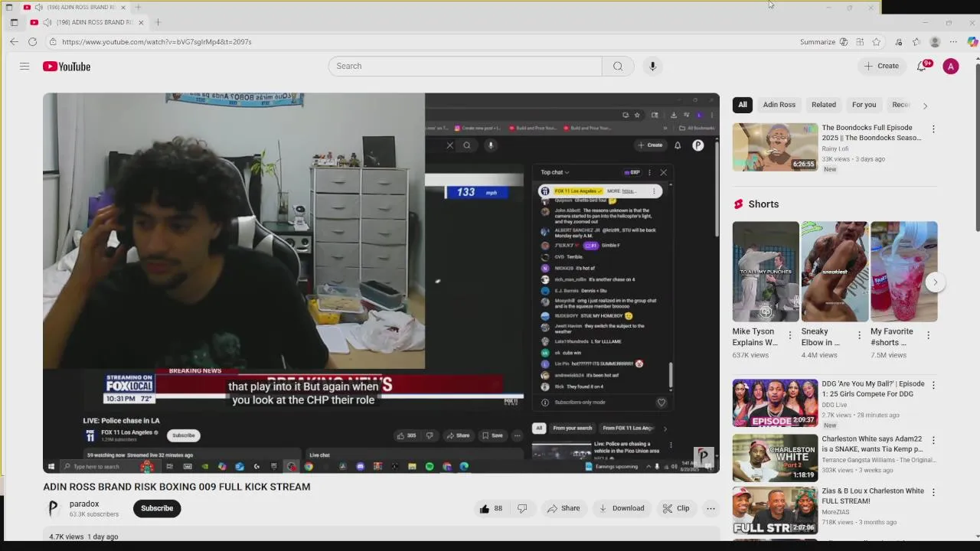The width and height of the screenshot is (980, 551).
Task: Open My Favorite #shorts thumbnail
Action: point(903,272)
